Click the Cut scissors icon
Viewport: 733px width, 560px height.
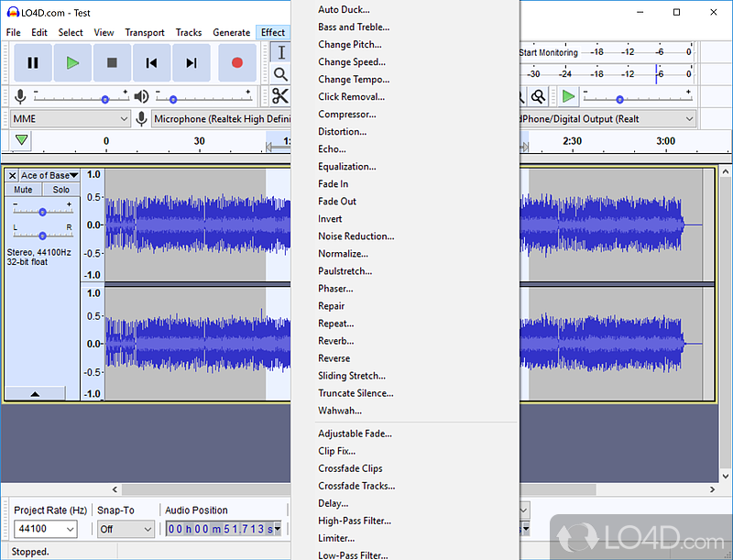[280, 96]
